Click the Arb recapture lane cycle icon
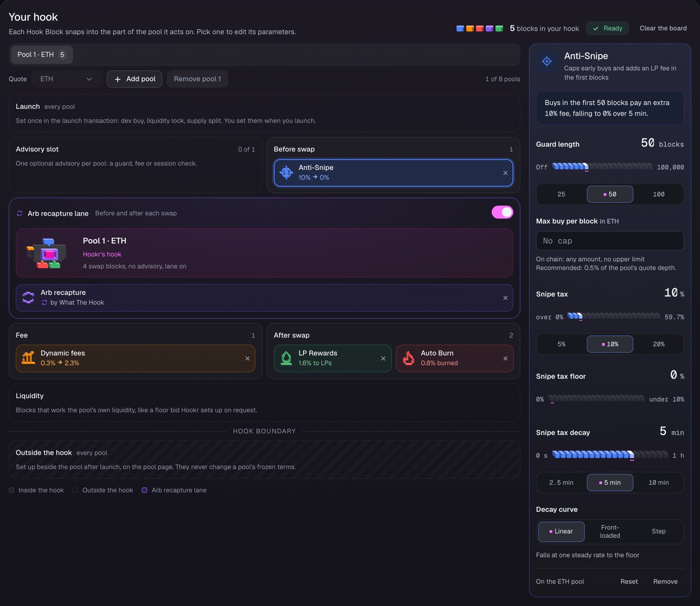This screenshot has height=606, width=700. pos(19,213)
